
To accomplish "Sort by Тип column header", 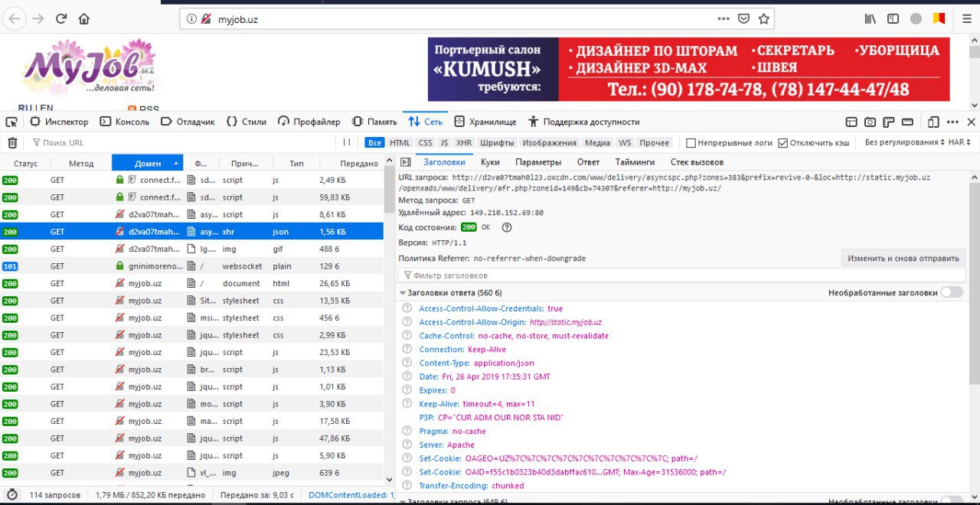I will 296,163.
